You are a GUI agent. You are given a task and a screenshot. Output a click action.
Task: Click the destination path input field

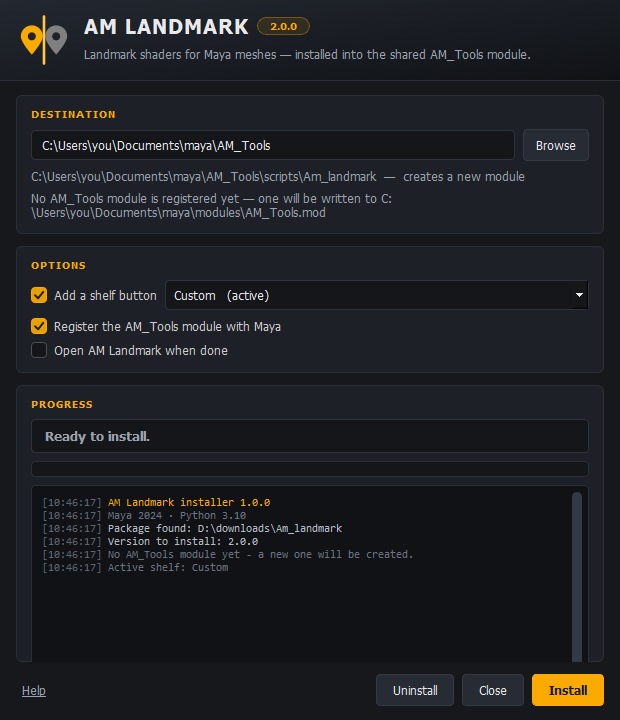click(x=273, y=145)
